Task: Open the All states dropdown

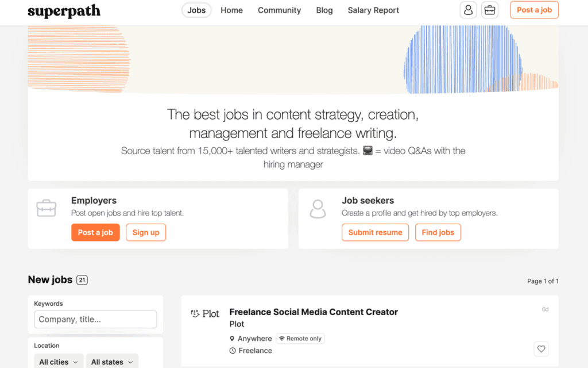Action: [113, 362]
